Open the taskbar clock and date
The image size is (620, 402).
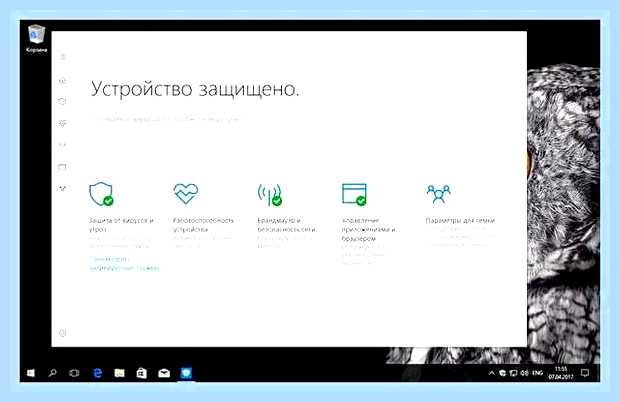point(561,373)
